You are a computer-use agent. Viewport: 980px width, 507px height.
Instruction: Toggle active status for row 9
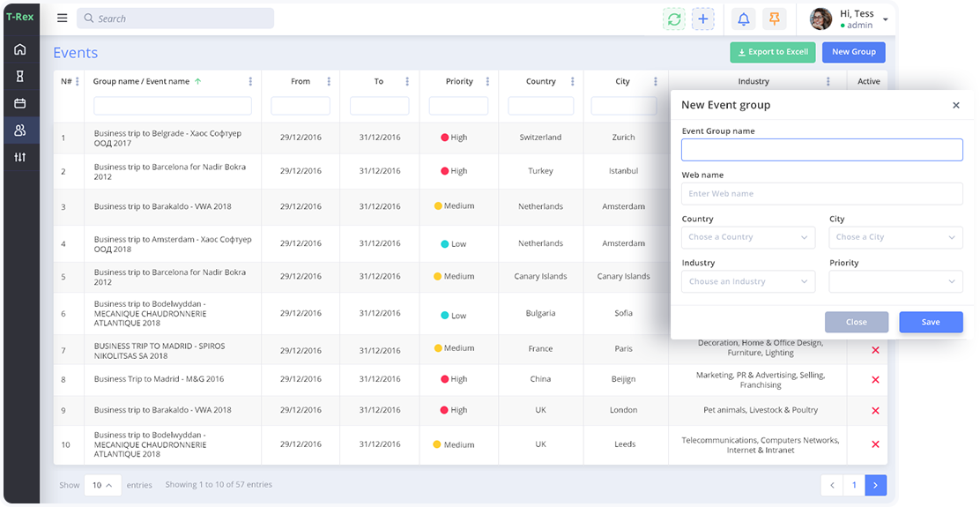[x=875, y=411]
